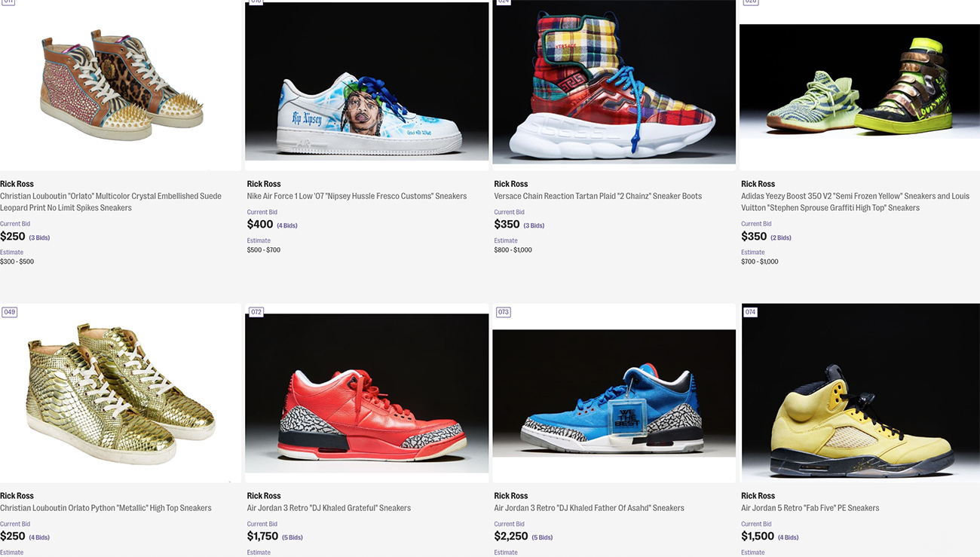The image size is (980, 557).
Task: Open the Versace Chain Reaction plaid boot image
Action: [x=614, y=81]
